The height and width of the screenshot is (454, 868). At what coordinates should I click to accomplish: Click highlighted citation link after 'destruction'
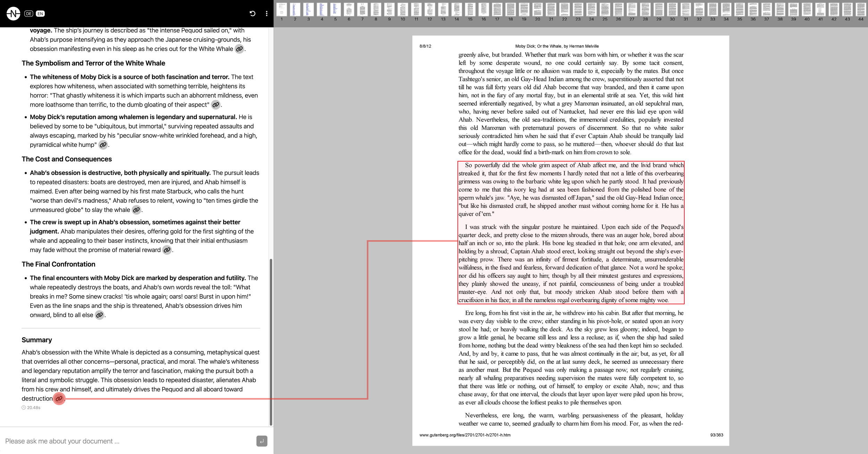(59, 399)
